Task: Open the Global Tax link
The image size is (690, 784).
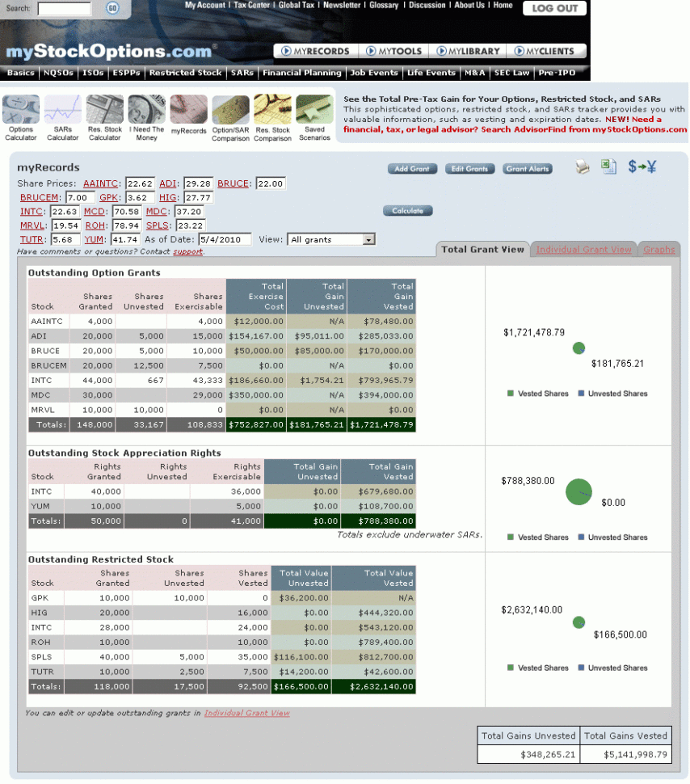Action: (297, 5)
